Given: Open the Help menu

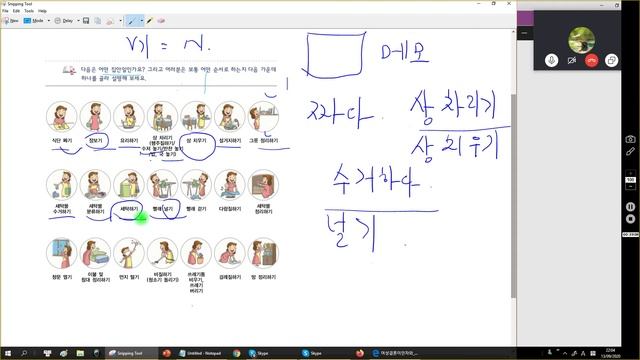Looking at the screenshot, I should (x=42, y=11).
